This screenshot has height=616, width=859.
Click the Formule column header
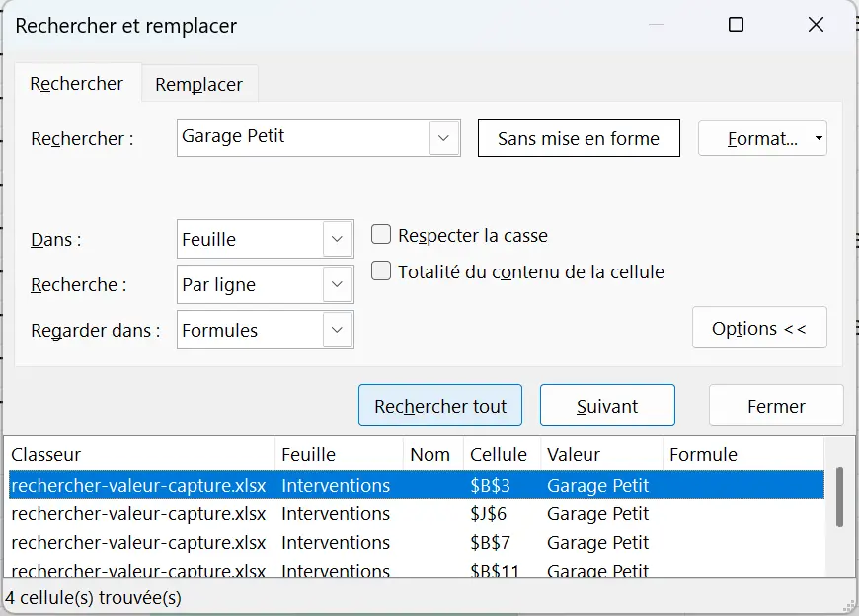tap(743, 454)
